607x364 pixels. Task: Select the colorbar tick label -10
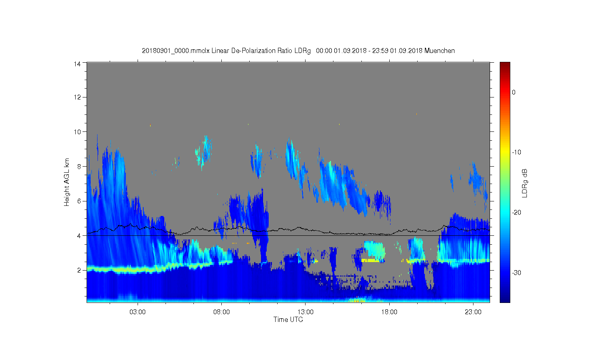click(516, 152)
